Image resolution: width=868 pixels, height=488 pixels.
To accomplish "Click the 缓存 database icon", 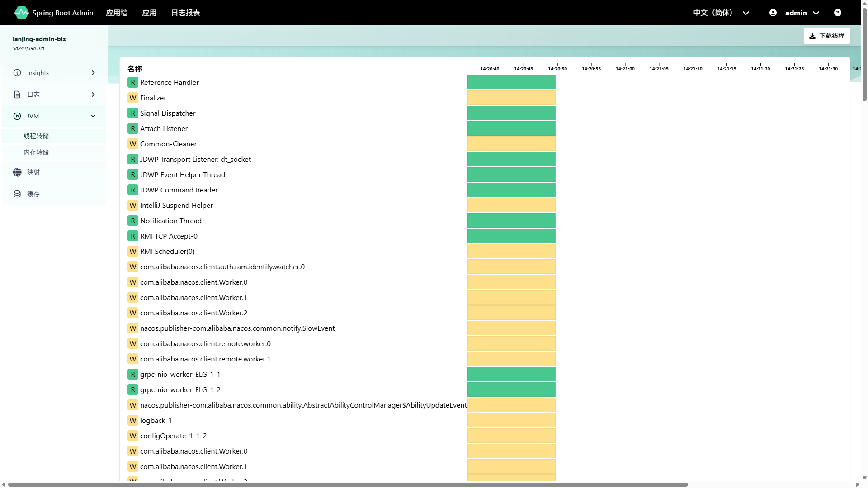I will point(17,194).
